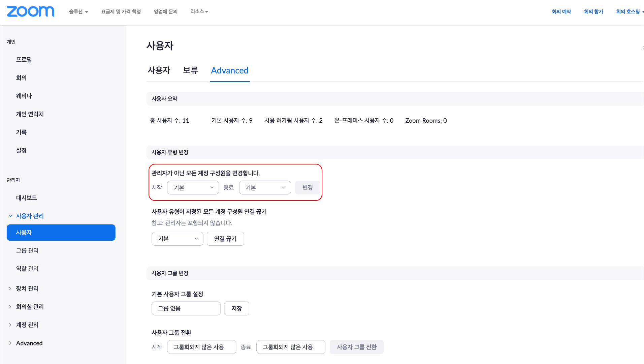Open 대시보드 in the sidebar
This screenshot has width=644, height=364.
point(27,198)
